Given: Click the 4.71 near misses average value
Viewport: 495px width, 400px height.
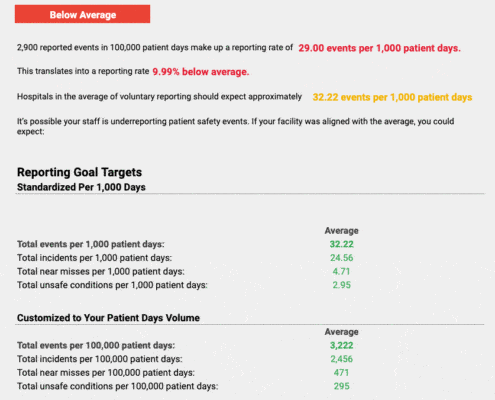Looking at the screenshot, I should tap(342, 271).
